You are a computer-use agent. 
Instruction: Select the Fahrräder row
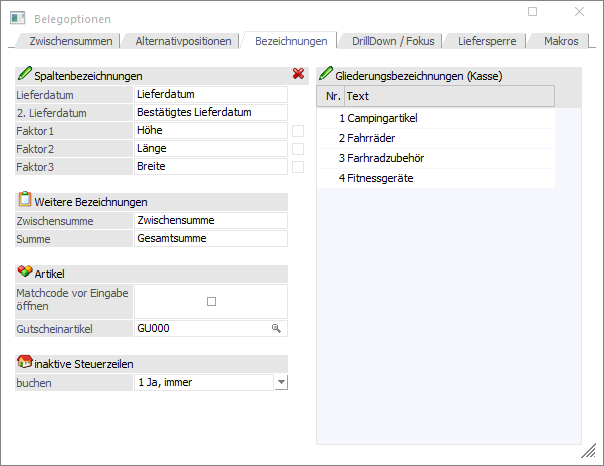pyautogui.click(x=436, y=138)
